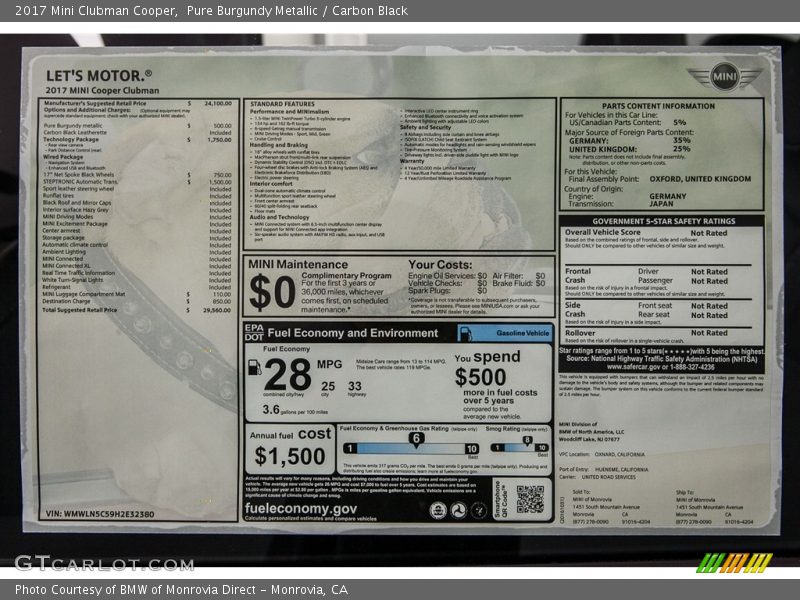The height and width of the screenshot is (600, 800).
Task: Click the 'Audio and Technology' section heading
Action: coord(279,217)
